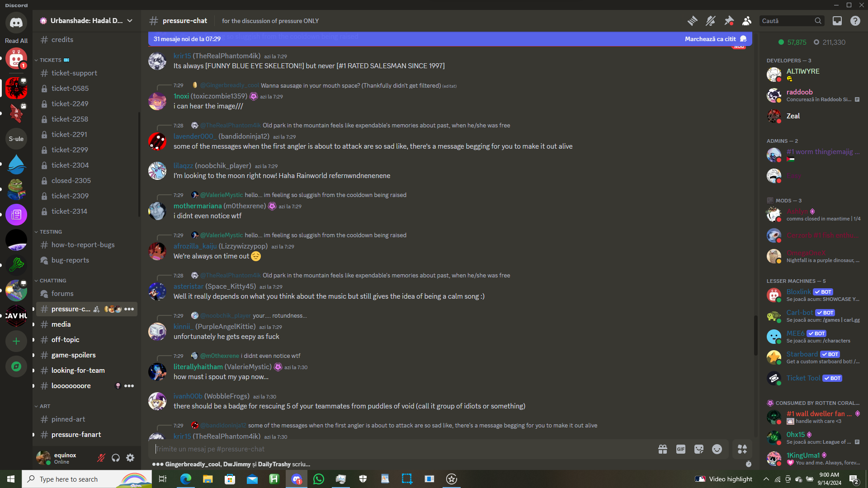Viewport: 868px width, 488px height.
Task: Open the GIF picker
Action: pyautogui.click(x=680, y=449)
